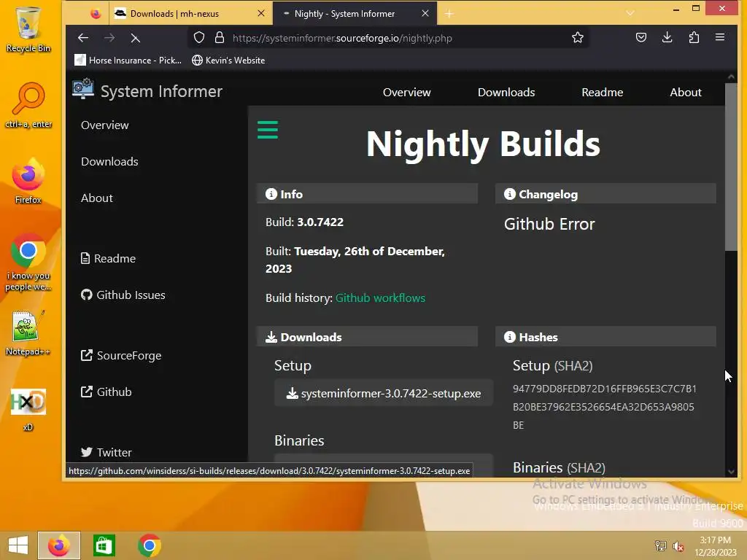Expand the list all tabs chevron
This screenshot has width=747, height=560.
point(630,13)
